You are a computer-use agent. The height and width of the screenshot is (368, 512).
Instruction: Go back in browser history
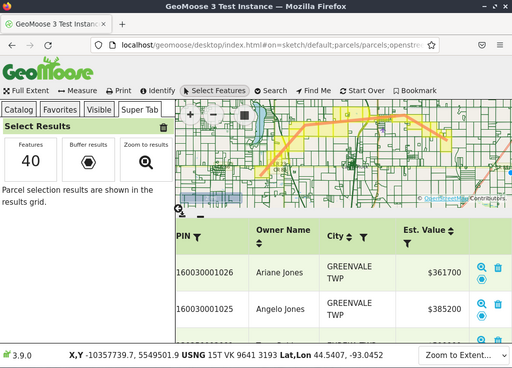(12, 45)
